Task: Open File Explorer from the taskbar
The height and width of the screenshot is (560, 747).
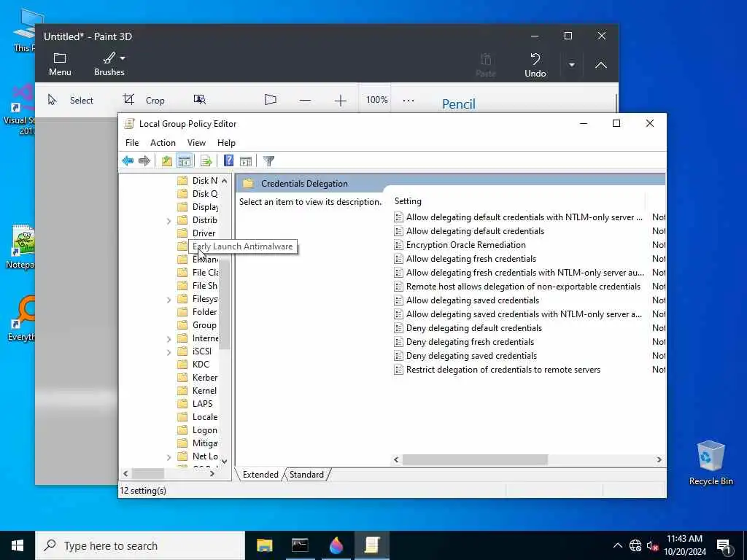Action: tap(264, 545)
